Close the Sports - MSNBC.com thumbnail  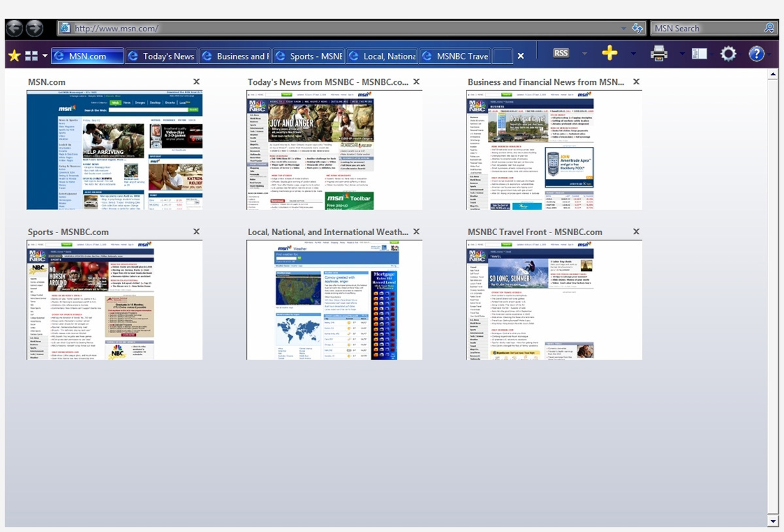[x=197, y=232]
